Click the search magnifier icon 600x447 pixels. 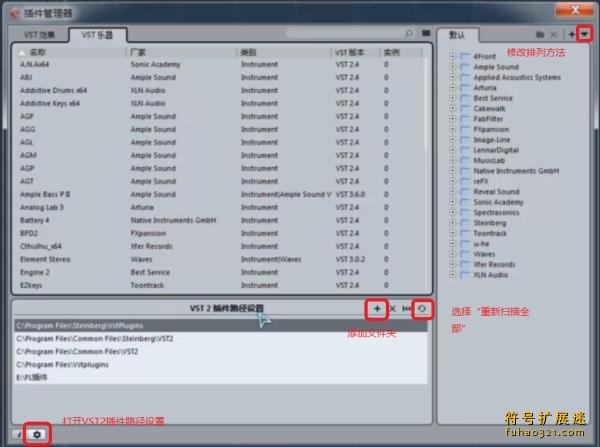pos(409,34)
